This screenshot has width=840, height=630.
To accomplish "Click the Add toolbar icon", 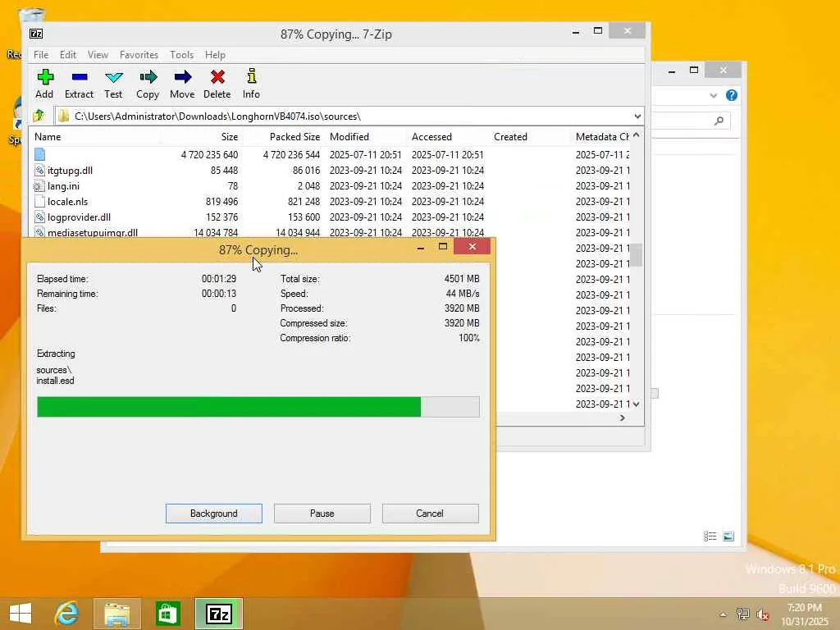I will click(45, 77).
